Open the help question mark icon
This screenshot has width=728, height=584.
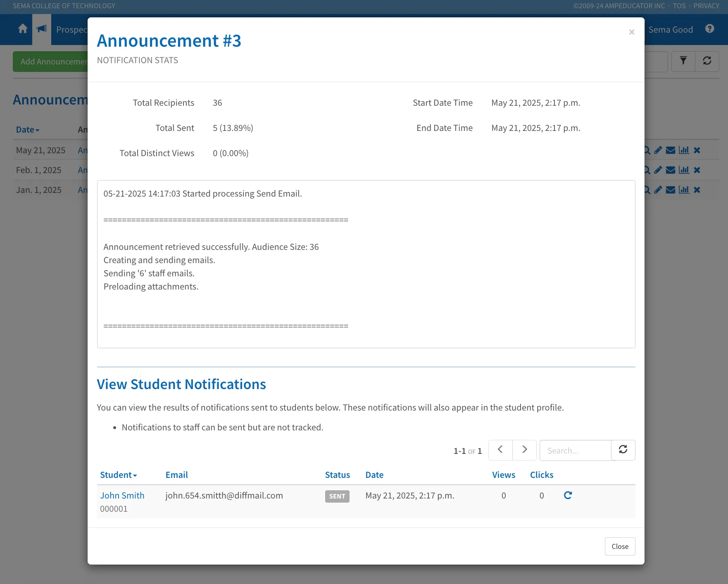click(710, 29)
